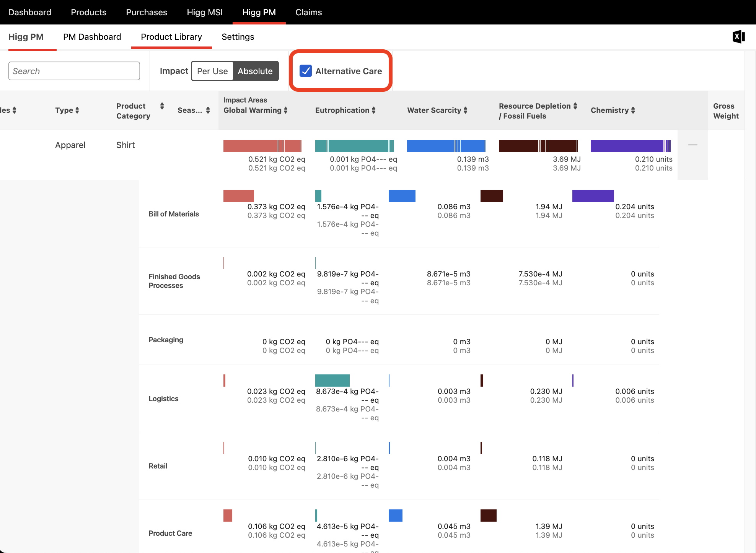Click the Shirt Resource Depletion dark bar
The image size is (756, 553).
point(538,146)
